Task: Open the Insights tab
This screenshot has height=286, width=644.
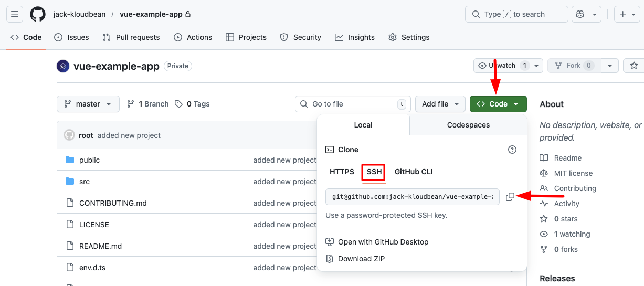Action: pos(355,37)
